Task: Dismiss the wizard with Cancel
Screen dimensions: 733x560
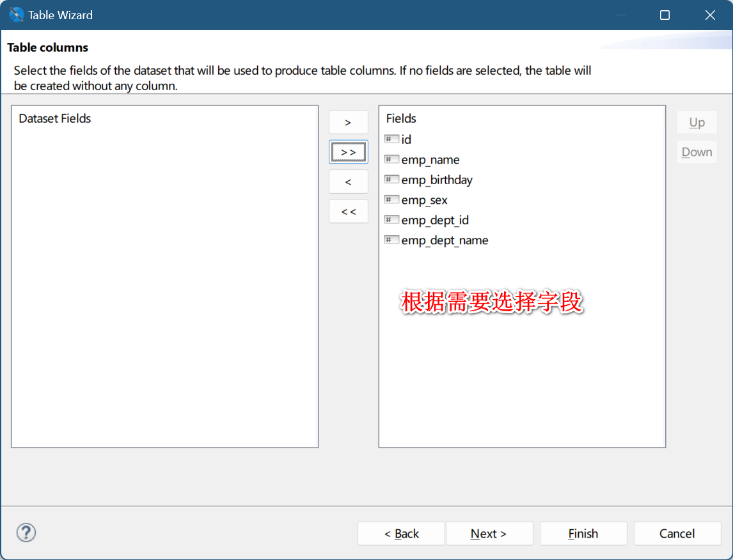Action: [677, 533]
